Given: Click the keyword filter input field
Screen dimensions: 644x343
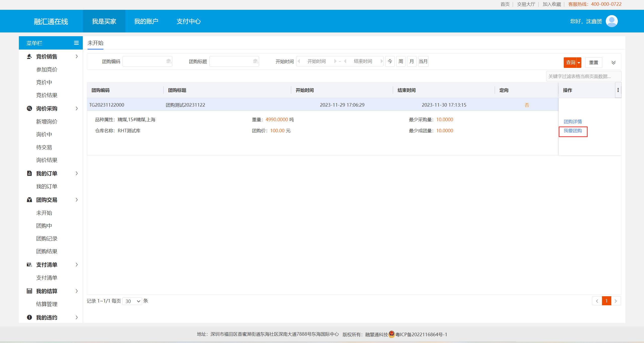Looking at the screenshot, I should tap(584, 76).
